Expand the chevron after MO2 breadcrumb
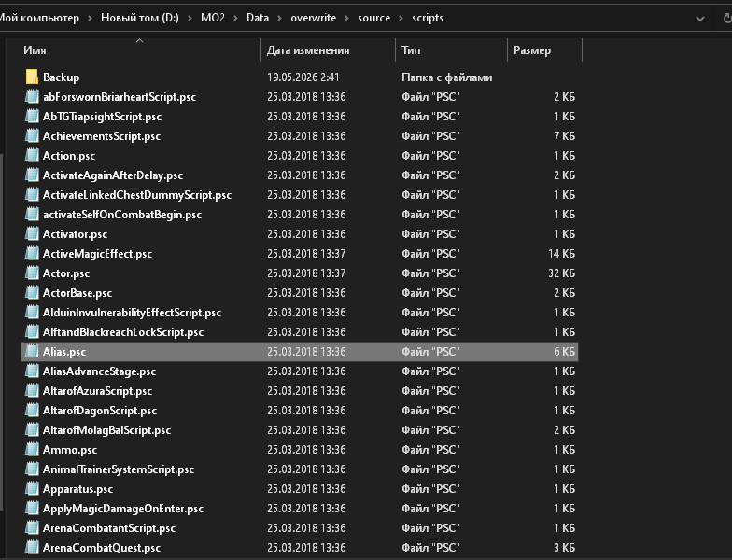732x560 pixels. (235, 19)
